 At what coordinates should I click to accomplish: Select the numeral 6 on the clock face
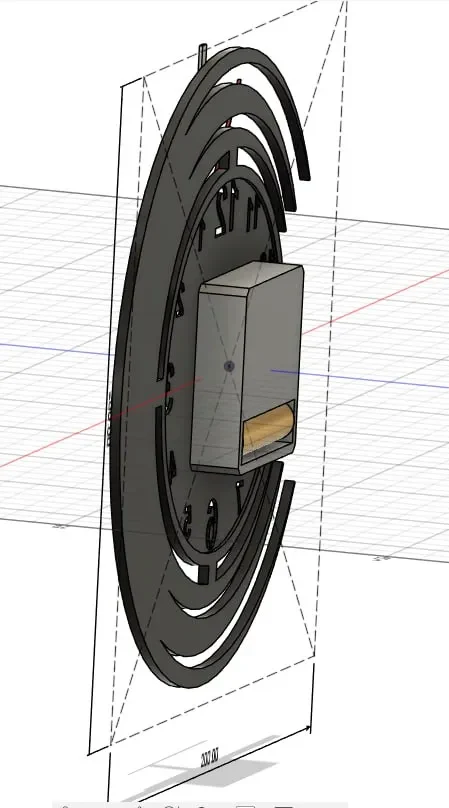pos(211,524)
